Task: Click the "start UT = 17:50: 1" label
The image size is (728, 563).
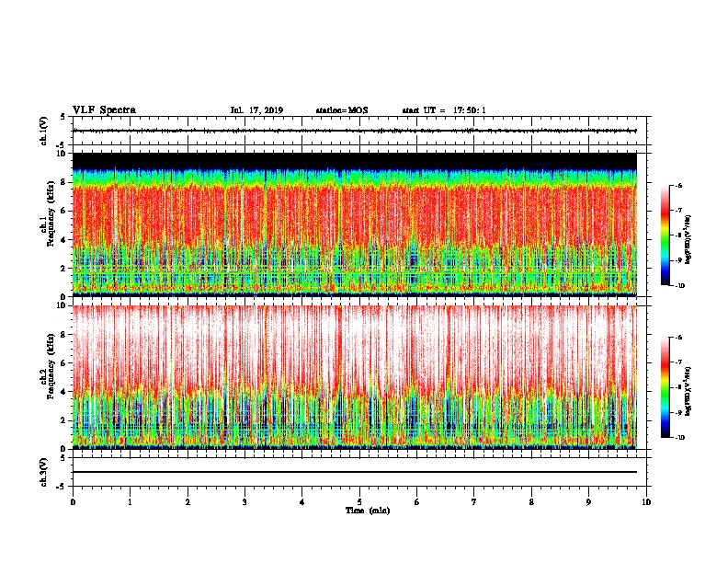Action: tap(444, 110)
